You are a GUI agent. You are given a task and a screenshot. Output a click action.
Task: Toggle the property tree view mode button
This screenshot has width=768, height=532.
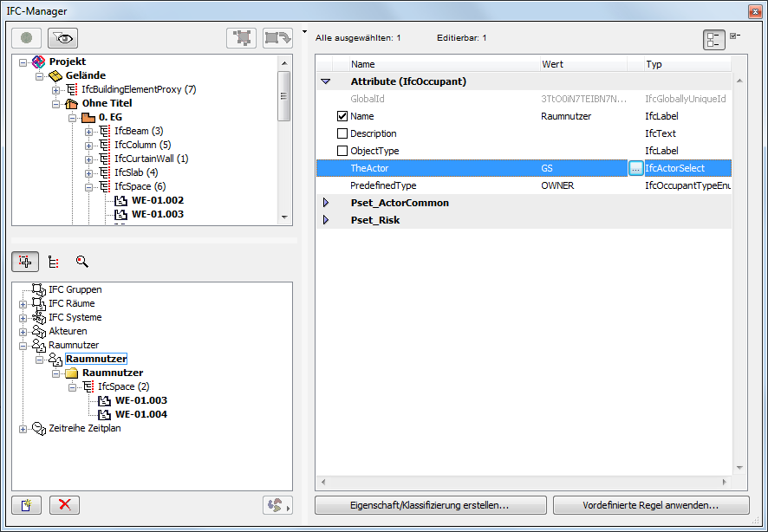tap(713, 40)
